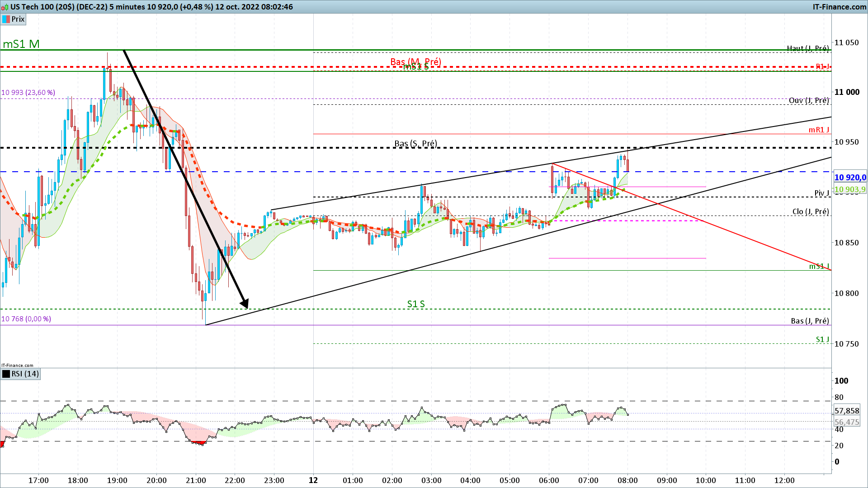Open the IT-Finance.com link in the header

(x=840, y=7)
